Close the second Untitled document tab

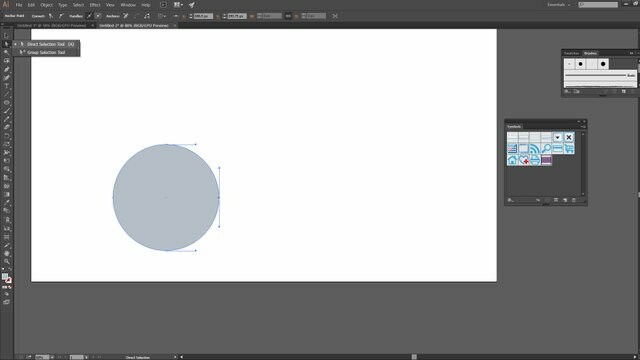tap(175, 25)
